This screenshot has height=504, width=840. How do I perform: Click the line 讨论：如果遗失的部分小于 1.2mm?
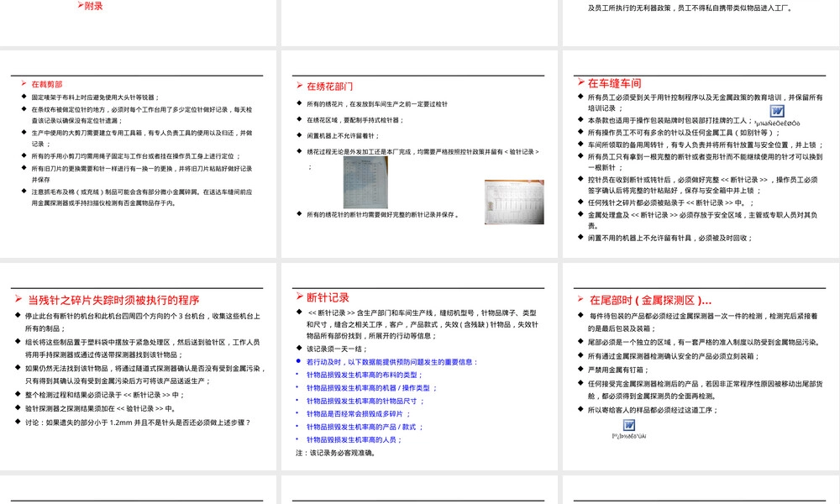click(138, 423)
